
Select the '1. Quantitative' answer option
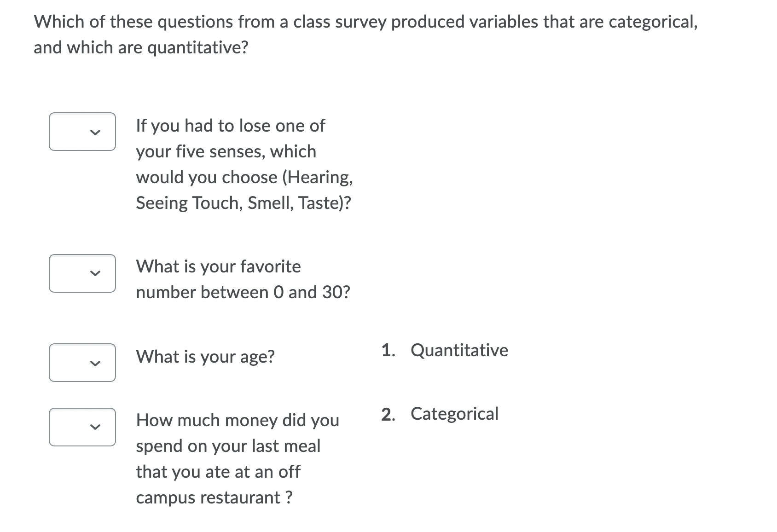[x=445, y=350]
